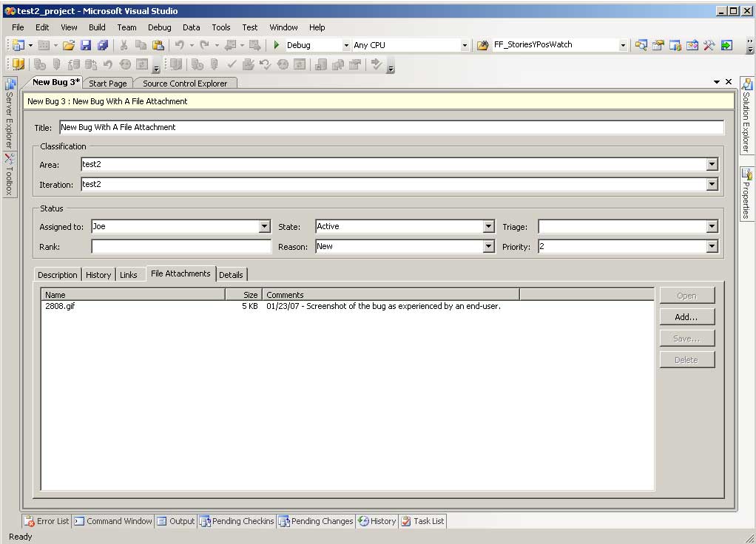Click the green Start Debugging arrow

[276, 45]
